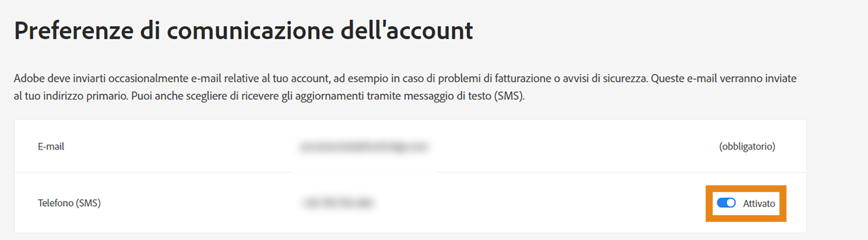Click the word "Adobe" in the description
The width and height of the screenshot is (868, 240).
29,79
